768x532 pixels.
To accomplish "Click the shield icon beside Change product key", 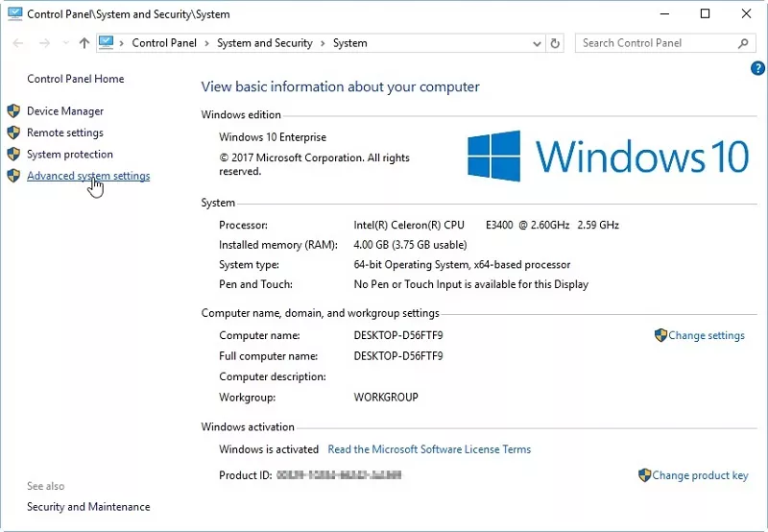I will 644,475.
